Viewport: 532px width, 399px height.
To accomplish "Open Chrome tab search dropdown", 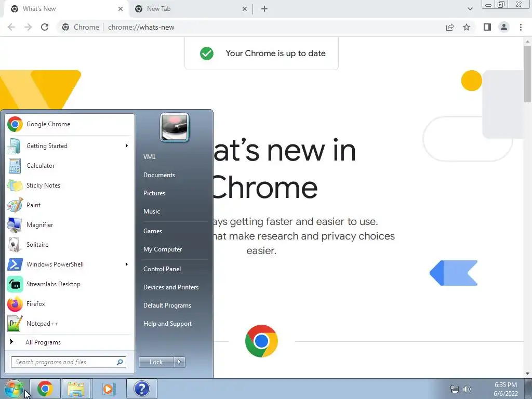I will (x=470, y=9).
